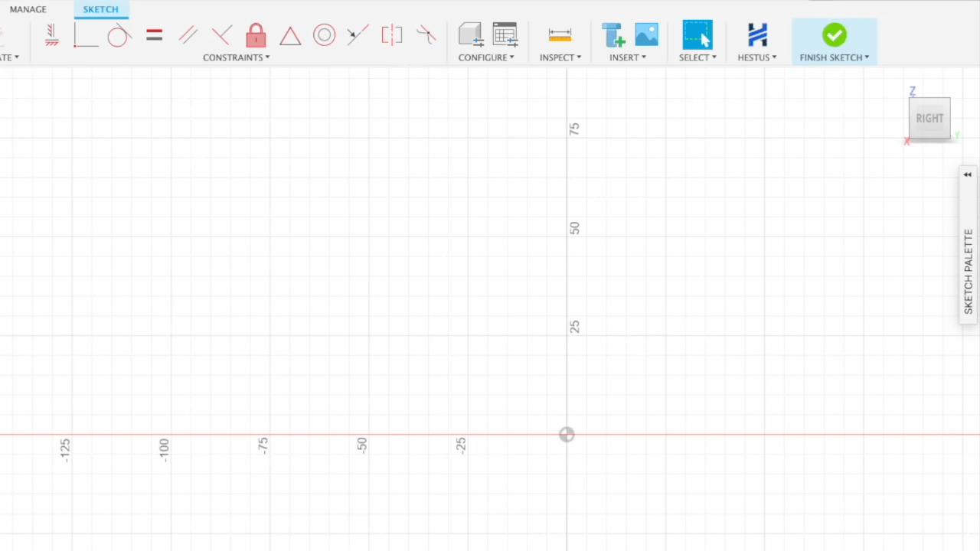Select the sketch origin point
Viewport: 980px width, 551px height.
point(567,435)
